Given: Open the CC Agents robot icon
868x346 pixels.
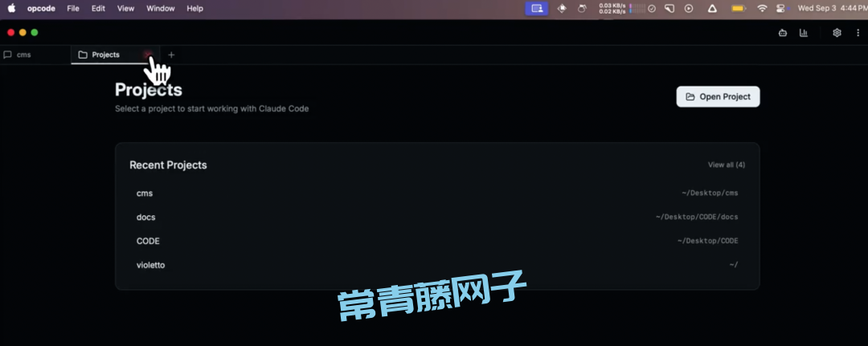Looking at the screenshot, I should (782, 33).
